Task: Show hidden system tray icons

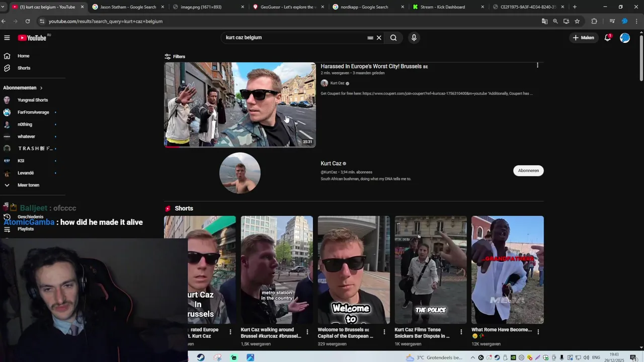Action: point(472,357)
